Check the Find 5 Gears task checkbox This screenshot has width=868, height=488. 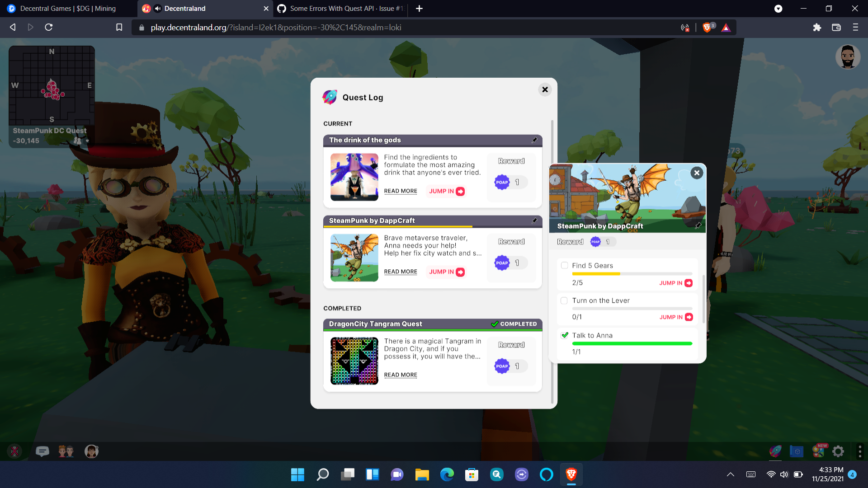pos(564,265)
